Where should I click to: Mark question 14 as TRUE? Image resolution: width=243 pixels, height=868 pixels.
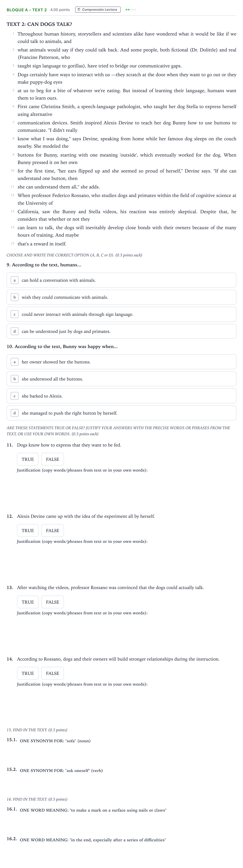click(x=28, y=673)
